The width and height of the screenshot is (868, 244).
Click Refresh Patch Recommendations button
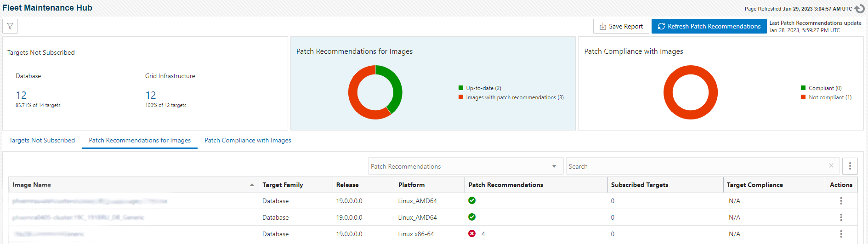point(709,26)
